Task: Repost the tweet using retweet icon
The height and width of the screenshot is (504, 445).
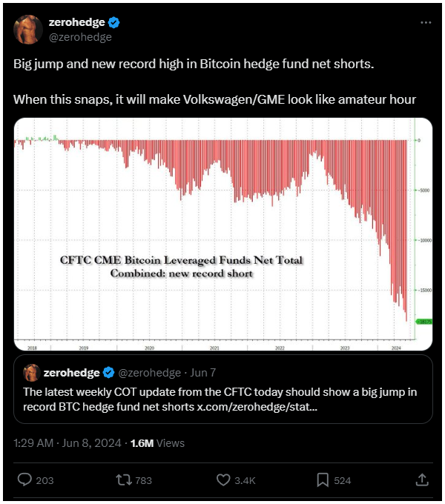Action: (x=124, y=480)
